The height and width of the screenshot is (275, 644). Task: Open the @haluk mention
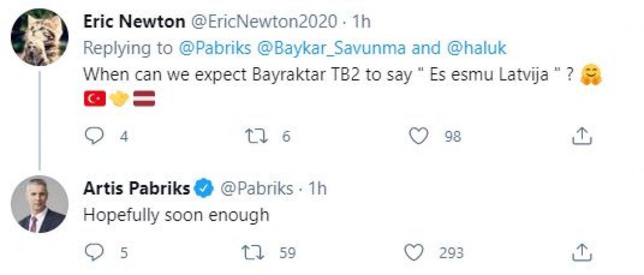(x=475, y=48)
